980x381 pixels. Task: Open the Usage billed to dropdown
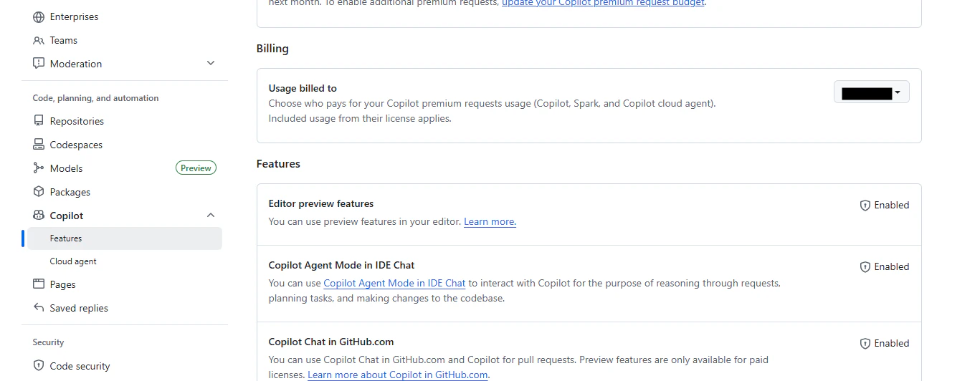(x=871, y=92)
